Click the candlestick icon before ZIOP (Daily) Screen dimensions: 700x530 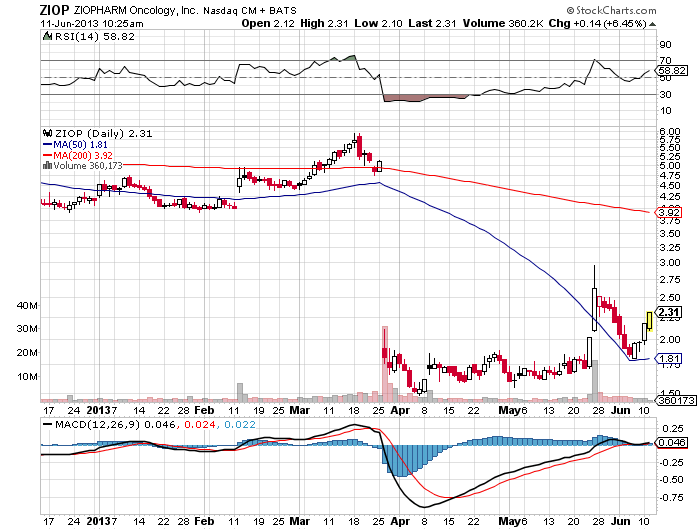coord(47,133)
